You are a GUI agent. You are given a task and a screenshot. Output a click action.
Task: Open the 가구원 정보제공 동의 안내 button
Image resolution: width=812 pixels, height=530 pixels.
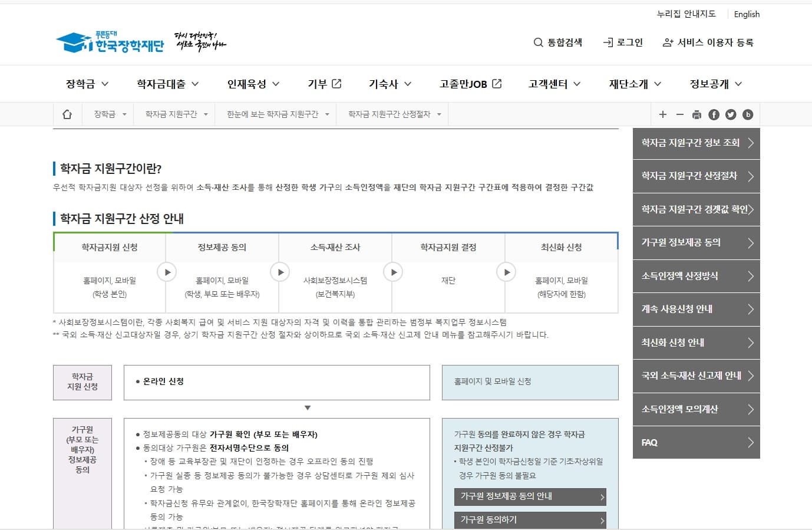pyautogui.click(x=529, y=496)
